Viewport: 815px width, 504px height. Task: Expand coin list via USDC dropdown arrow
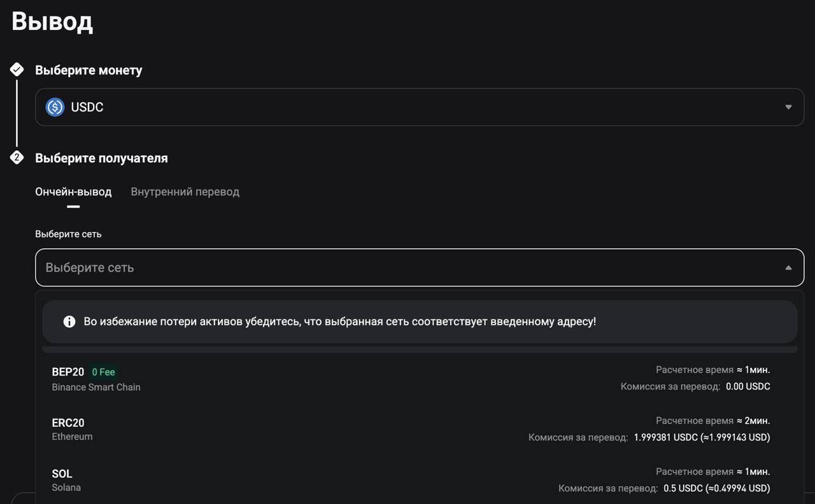(788, 107)
